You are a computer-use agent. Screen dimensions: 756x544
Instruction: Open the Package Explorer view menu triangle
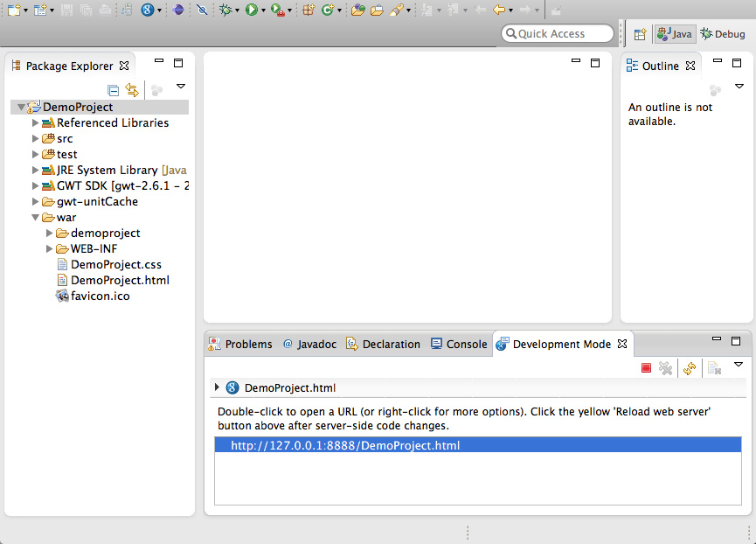pos(181,87)
